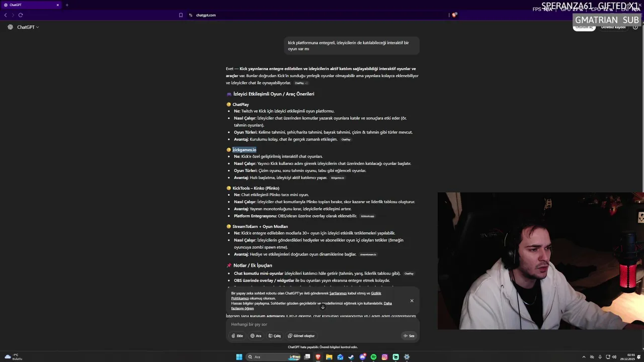Click the ChatGPT logo icon in header
The width and height of the screenshot is (644, 362).
pyautogui.click(x=10, y=27)
